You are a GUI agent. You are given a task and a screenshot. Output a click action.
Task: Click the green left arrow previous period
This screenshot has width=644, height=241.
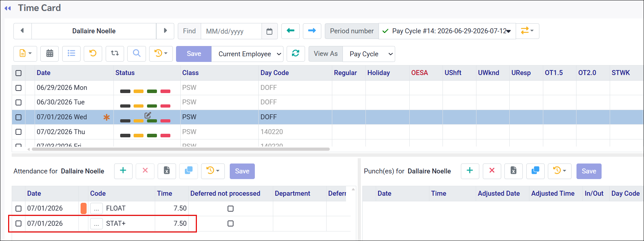pyautogui.click(x=291, y=31)
